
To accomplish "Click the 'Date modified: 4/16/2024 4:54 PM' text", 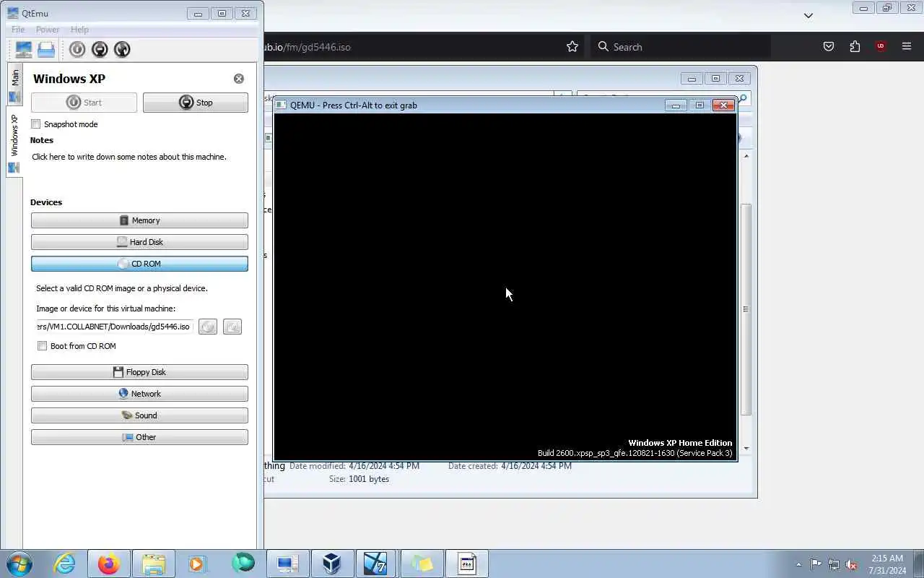I will [x=354, y=466].
